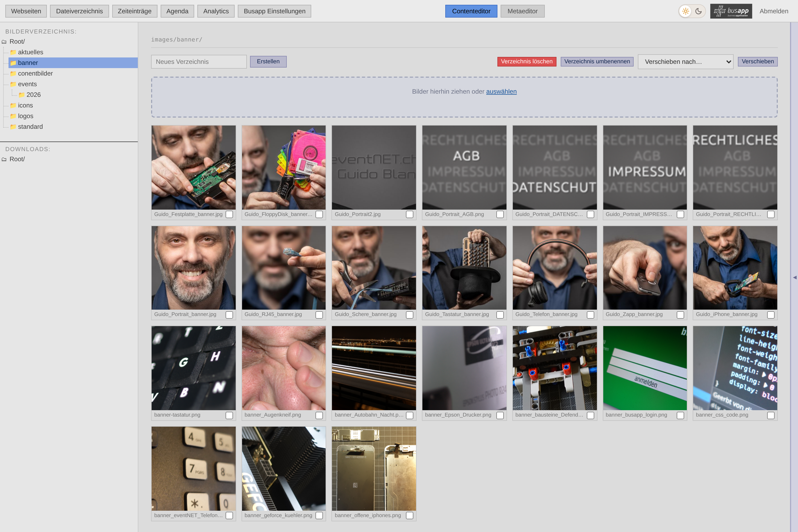This screenshot has width=798, height=532.
Task: Click Root icon under Bilderverzeichnis
Action: tap(4, 42)
